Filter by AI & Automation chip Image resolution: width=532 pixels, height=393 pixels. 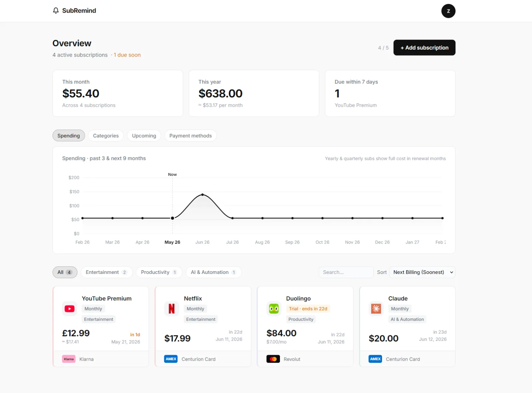pos(213,272)
